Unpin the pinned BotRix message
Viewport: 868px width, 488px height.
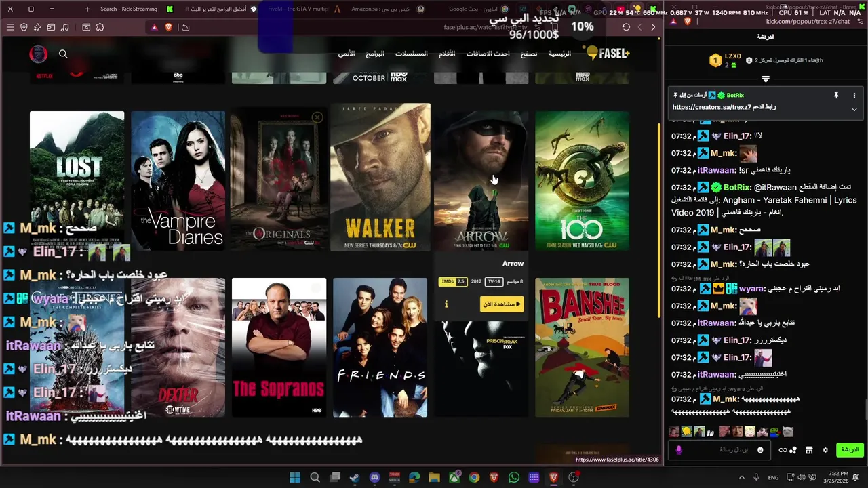[x=836, y=96]
